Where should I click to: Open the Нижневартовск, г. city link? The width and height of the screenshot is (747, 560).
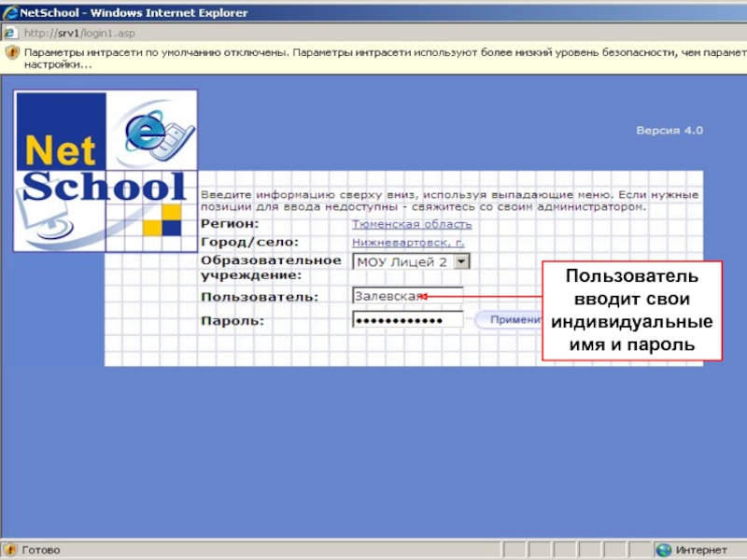[x=408, y=243]
